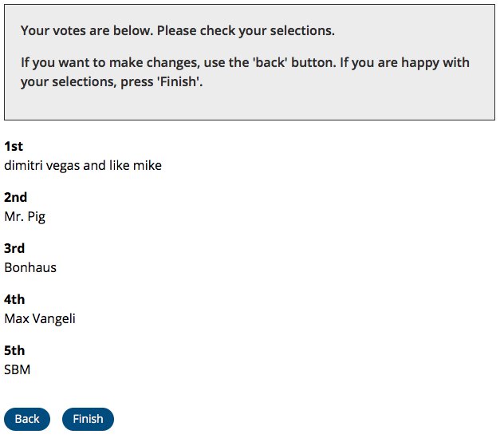Click the 'Mr. Pig' vote entry
Screen dimensions: 504x442
tap(25, 217)
